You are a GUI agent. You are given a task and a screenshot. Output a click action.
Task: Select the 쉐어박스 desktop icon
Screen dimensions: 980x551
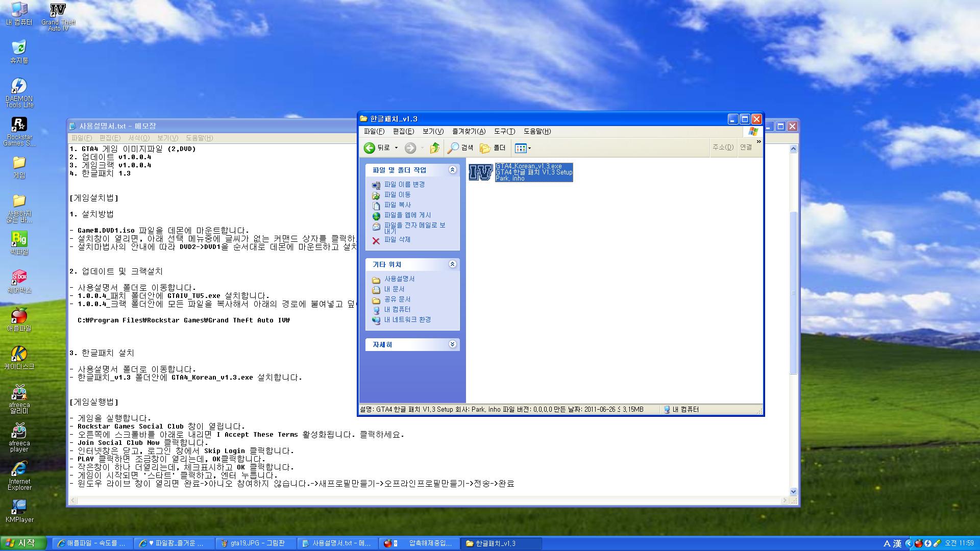click(19, 282)
